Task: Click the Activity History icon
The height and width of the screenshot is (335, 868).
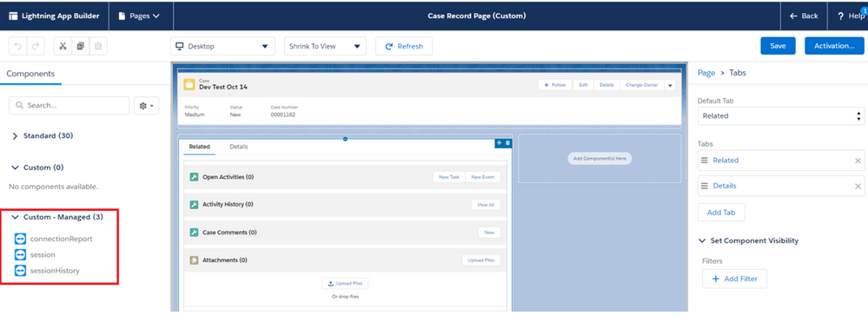Action: click(194, 205)
